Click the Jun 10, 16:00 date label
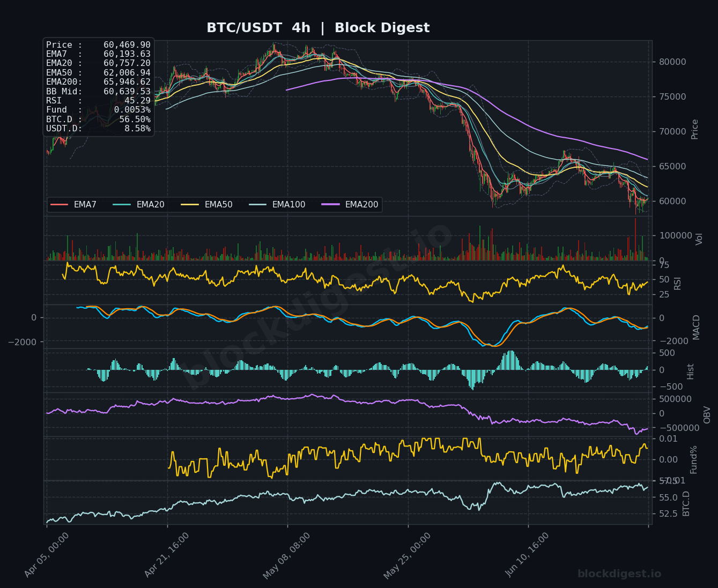The image size is (718, 588). (528, 555)
